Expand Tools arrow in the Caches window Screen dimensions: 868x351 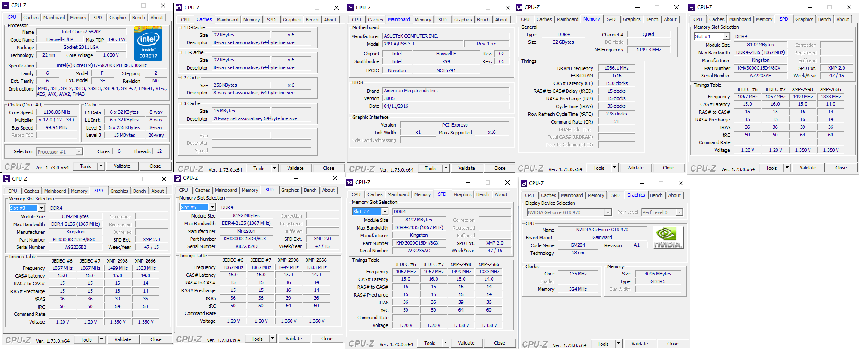pyautogui.click(x=274, y=168)
